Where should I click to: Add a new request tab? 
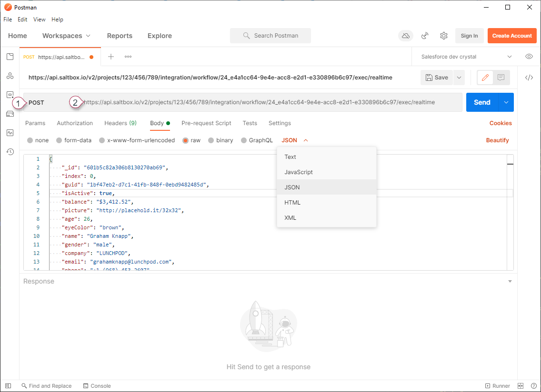pos(111,57)
